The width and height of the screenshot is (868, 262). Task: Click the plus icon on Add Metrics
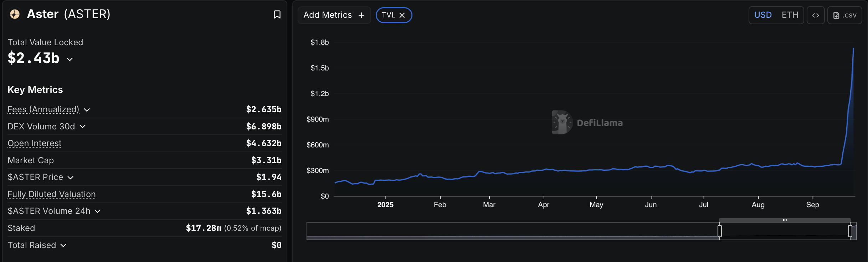(x=361, y=15)
